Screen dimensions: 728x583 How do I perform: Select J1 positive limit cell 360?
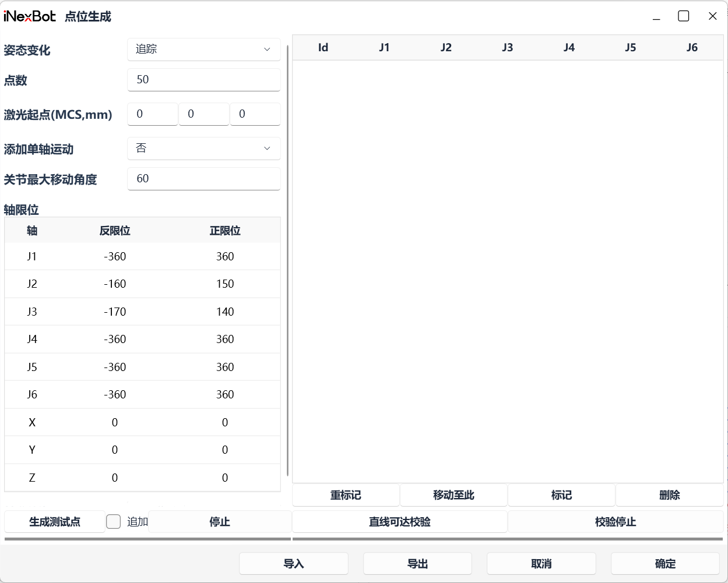click(x=225, y=256)
